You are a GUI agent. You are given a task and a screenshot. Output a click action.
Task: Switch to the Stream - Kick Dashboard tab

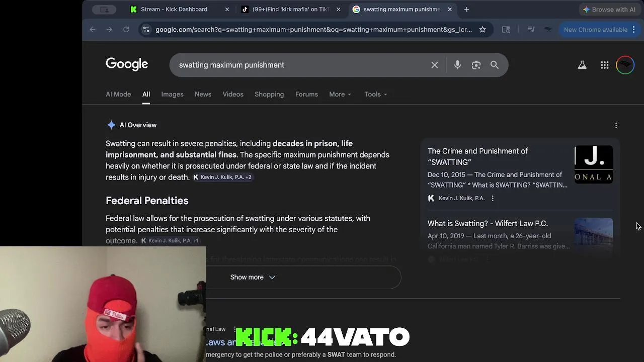click(174, 9)
